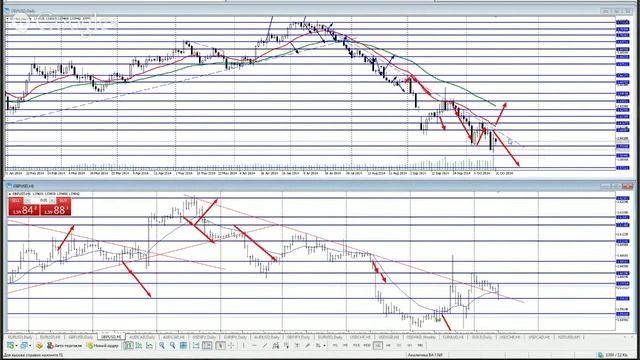Open the AUDUSD,Daily chart tab
640x360 pixels.
click(267, 337)
